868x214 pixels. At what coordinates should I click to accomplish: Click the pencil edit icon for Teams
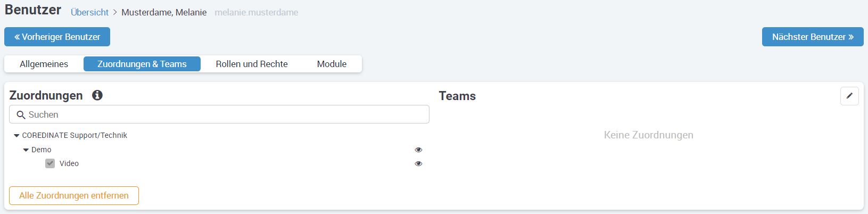coord(849,96)
